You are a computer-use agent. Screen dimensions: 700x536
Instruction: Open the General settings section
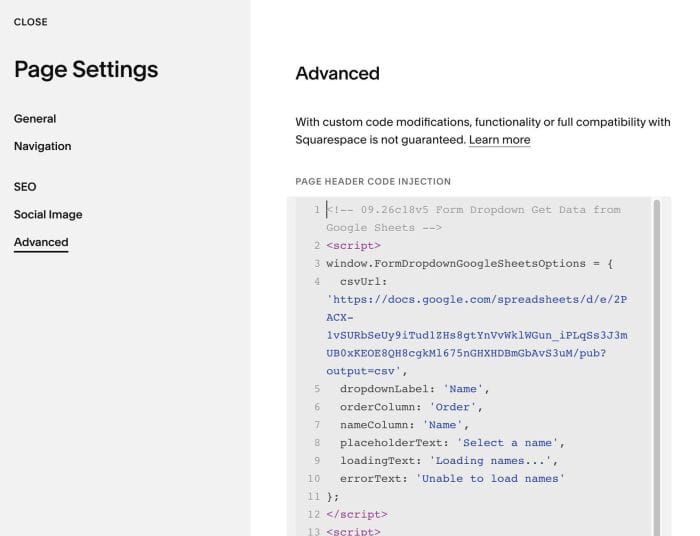(x=35, y=119)
